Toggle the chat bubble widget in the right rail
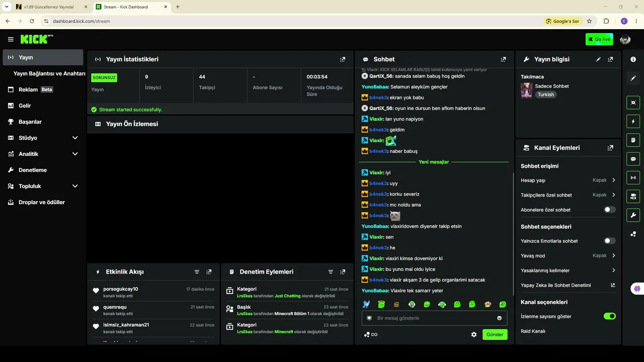The image size is (644, 362). click(x=633, y=159)
